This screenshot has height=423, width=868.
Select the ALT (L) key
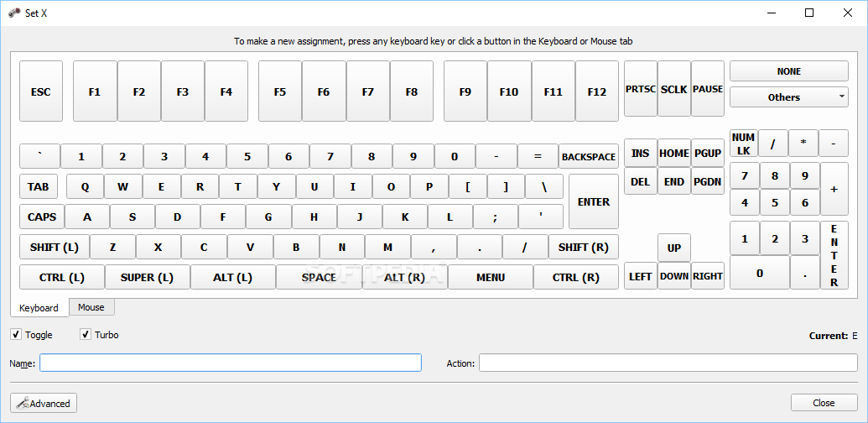232,278
